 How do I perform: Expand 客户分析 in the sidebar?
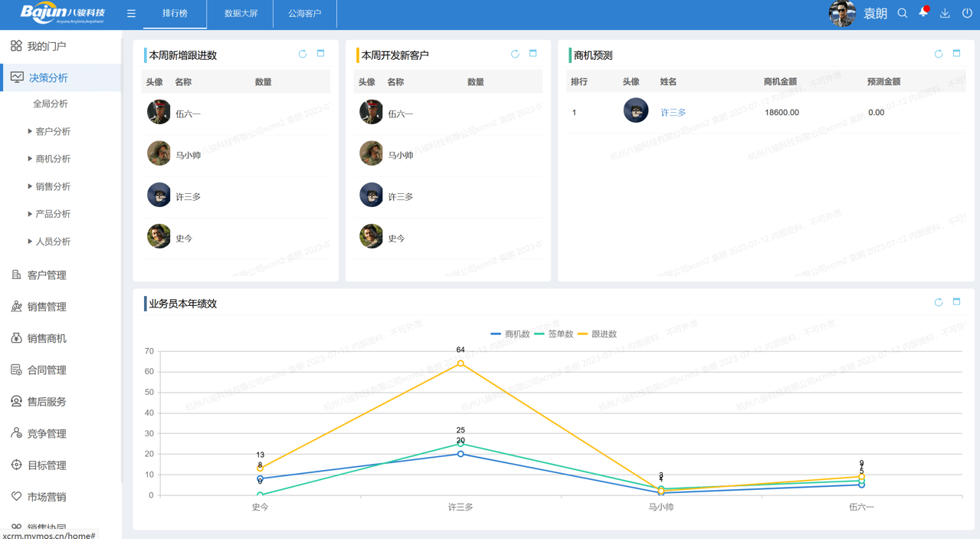click(x=52, y=132)
